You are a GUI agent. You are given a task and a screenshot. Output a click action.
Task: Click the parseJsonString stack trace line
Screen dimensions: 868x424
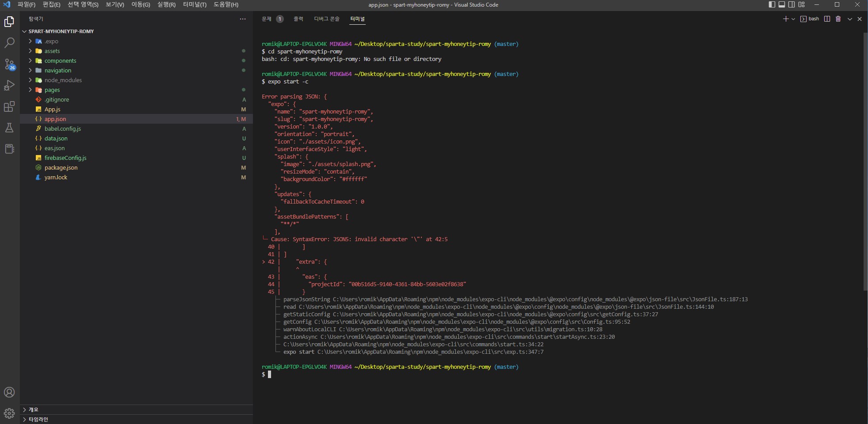516,299
